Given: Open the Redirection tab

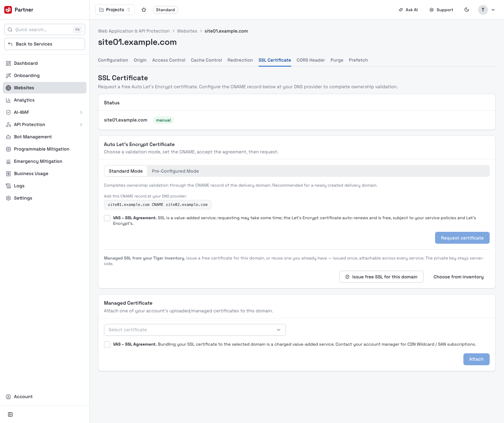Looking at the screenshot, I should point(240,60).
